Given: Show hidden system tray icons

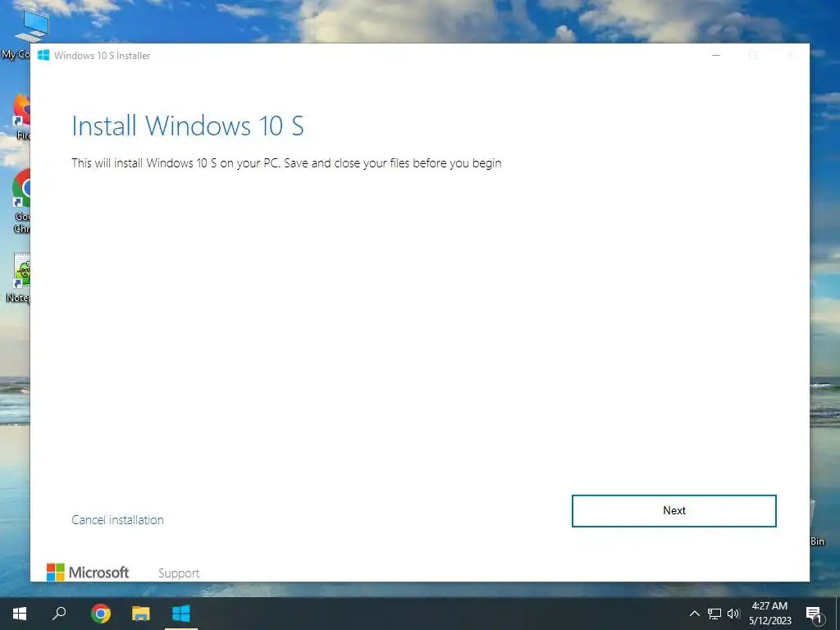Looking at the screenshot, I should coord(694,614).
